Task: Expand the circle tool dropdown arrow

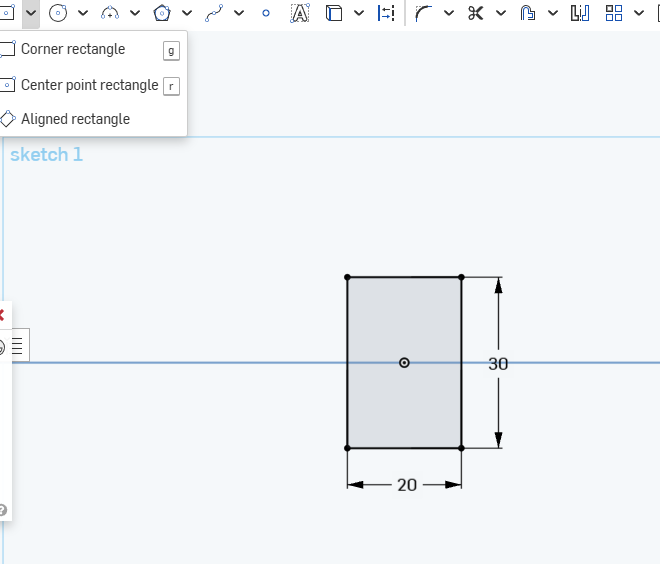Action: click(x=83, y=13)
